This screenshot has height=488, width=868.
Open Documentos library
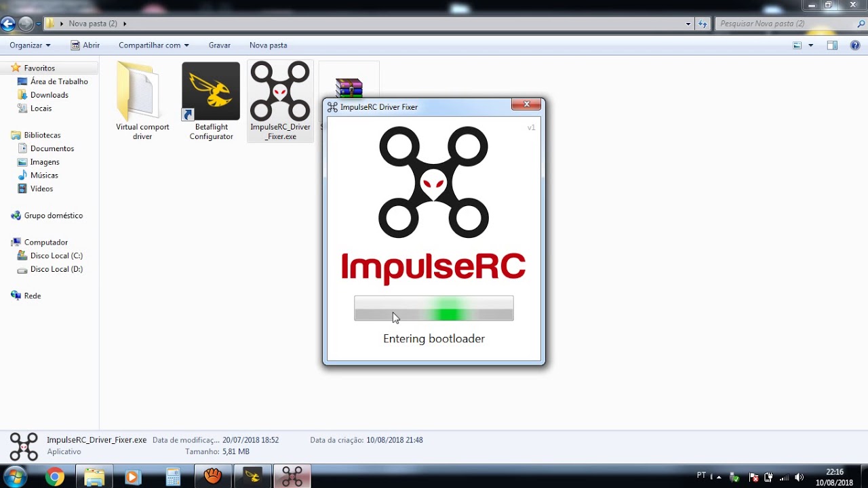[52, 148]
